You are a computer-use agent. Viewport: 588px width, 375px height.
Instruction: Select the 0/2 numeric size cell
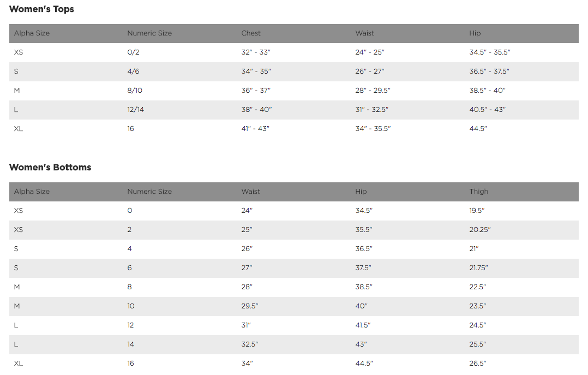tap(133, 52)
